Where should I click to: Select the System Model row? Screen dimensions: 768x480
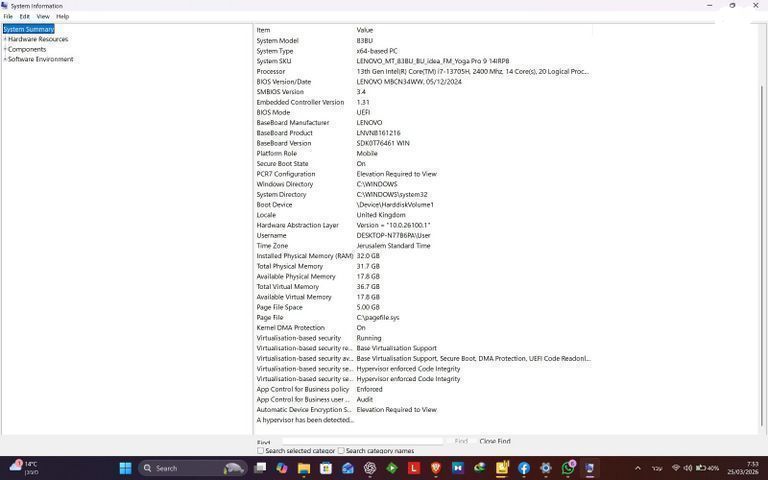424,41
